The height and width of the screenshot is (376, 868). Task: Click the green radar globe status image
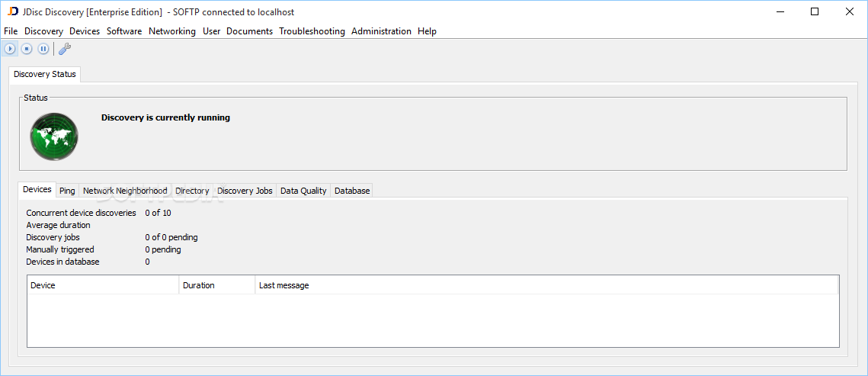pos(53,137)
